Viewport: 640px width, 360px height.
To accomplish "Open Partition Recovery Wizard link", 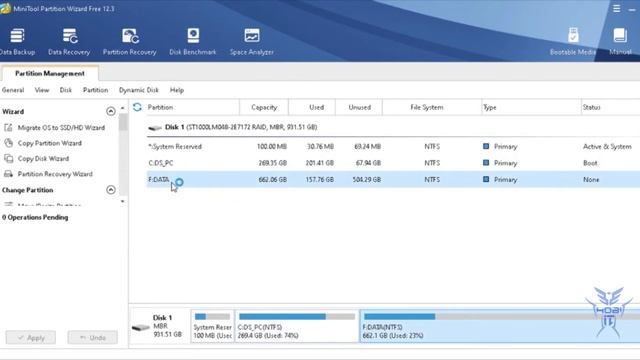I will pos(55,174).
